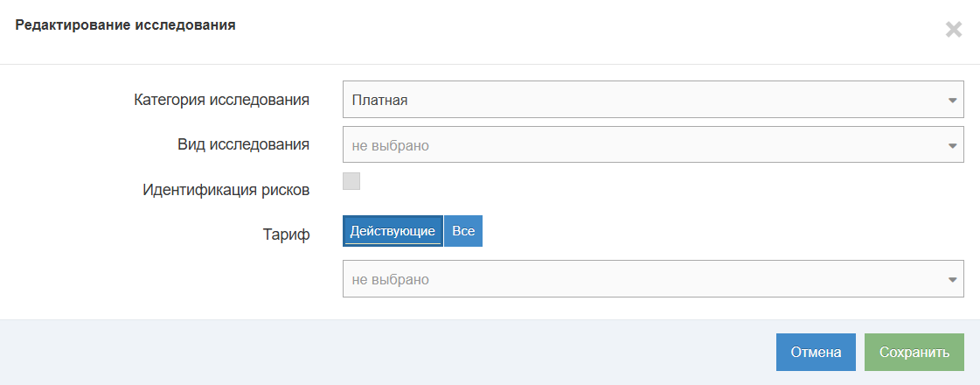Expand the 'Вид исследования' combo box

[652, 145]
